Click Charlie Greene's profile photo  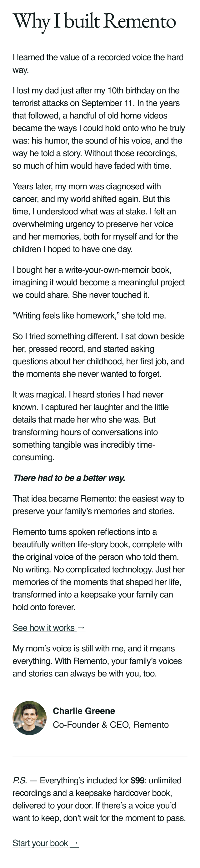(30, 718)
